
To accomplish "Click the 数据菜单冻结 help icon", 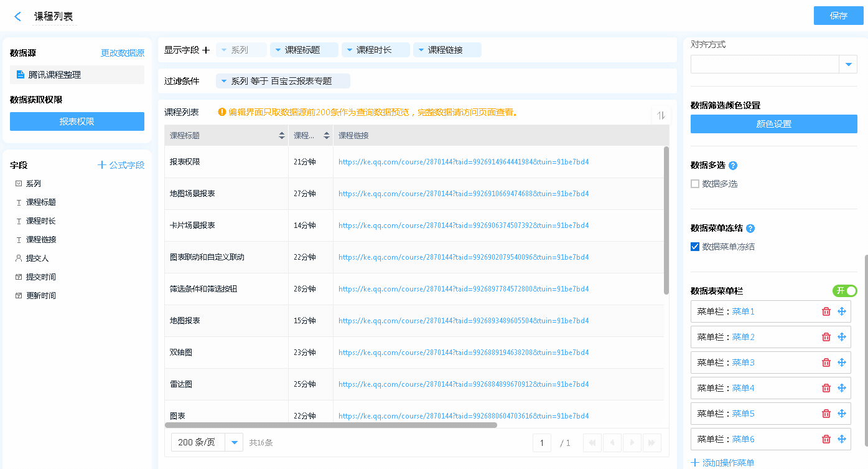I will pos(750,229).
